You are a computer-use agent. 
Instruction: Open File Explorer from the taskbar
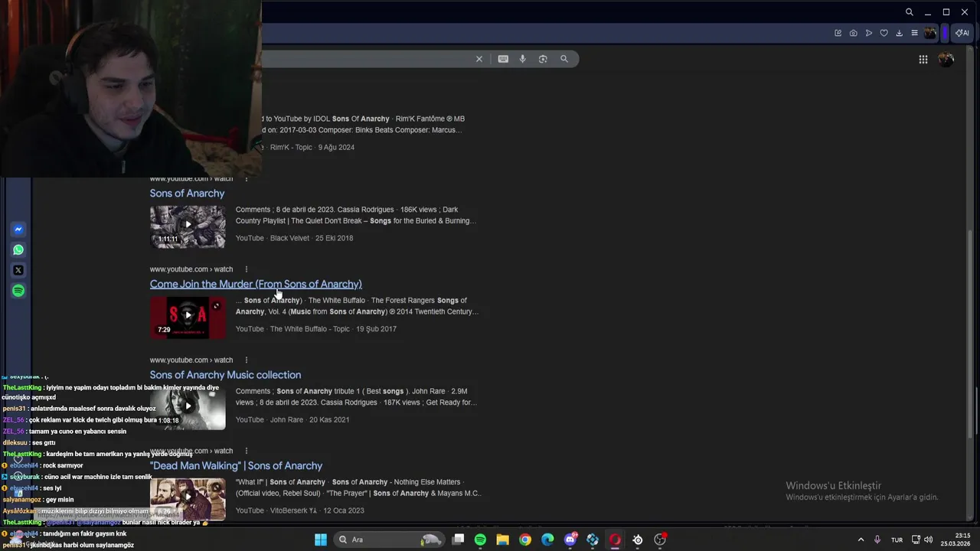coord(502,540)
